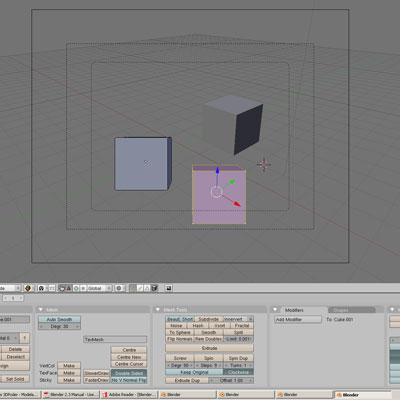Image resolution: width=400 pixels, height=400 pixels.
Task: Click the Set Solid button
Action: tap(15, 379)
